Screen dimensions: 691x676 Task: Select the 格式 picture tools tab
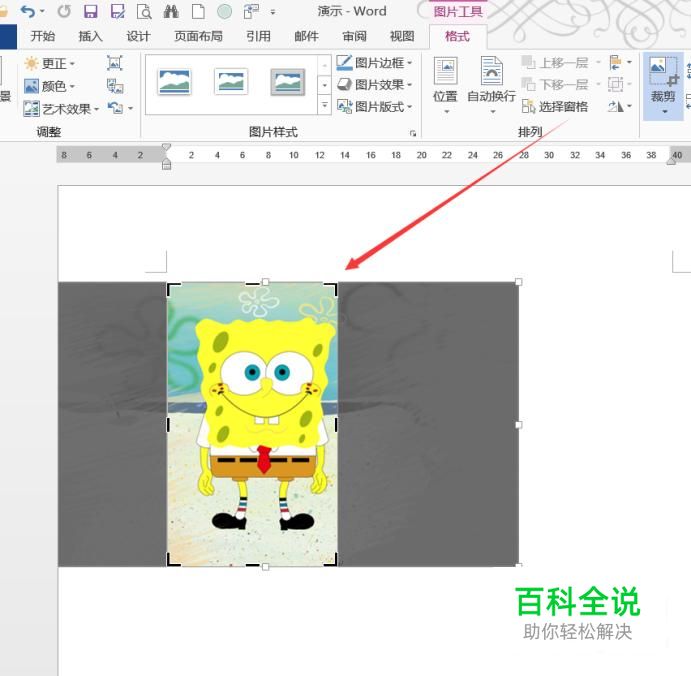tap(457, 36)
